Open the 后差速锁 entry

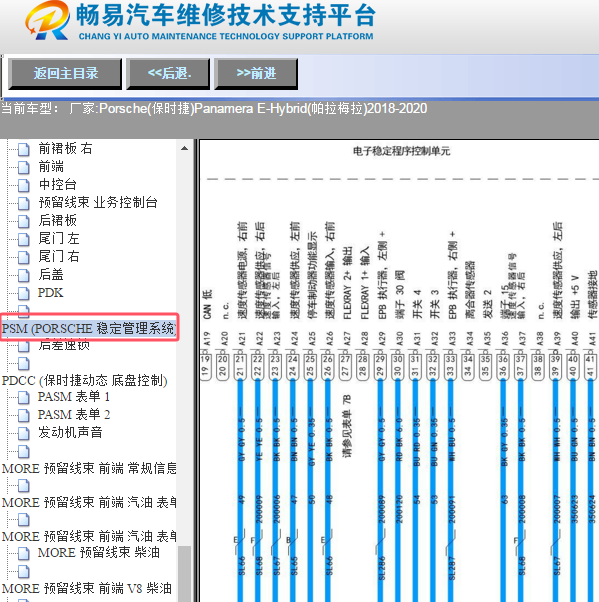pyautogui.click(x=64, y=346)
